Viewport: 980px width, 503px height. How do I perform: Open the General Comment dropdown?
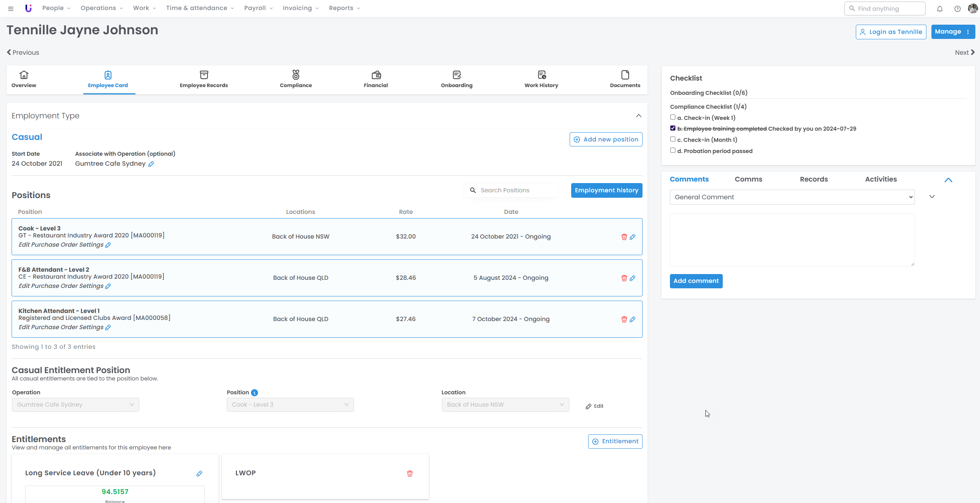point(792,197)
